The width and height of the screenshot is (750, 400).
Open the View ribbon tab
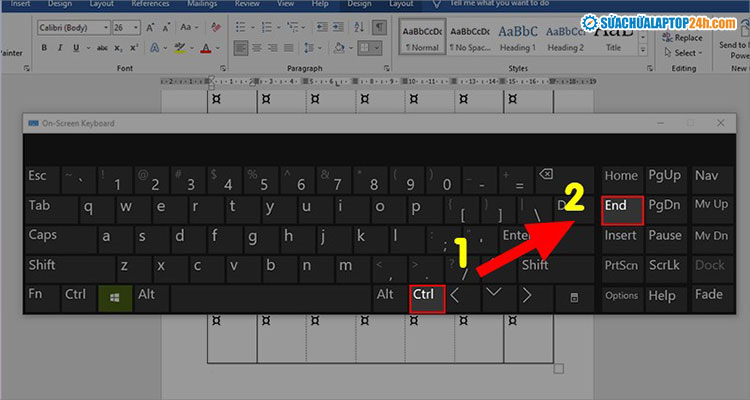[285, 4]
